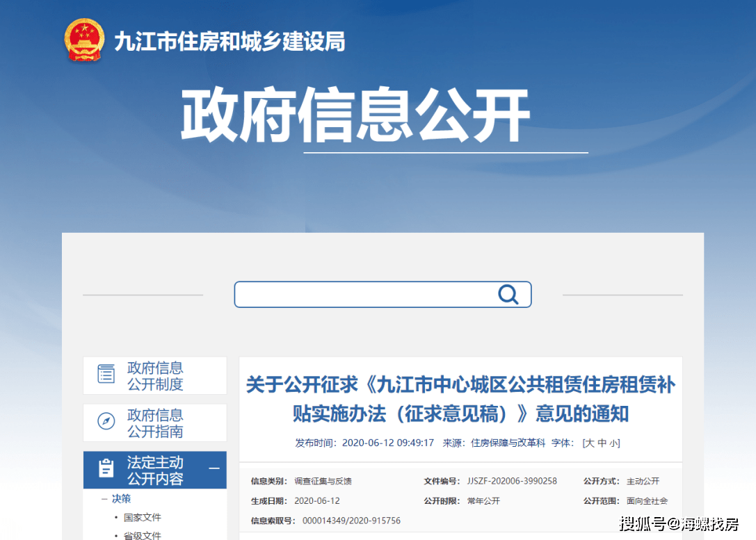Screen dimensions: 756x540
Task: Set font size to 小
Action: [x=613, y=443]
